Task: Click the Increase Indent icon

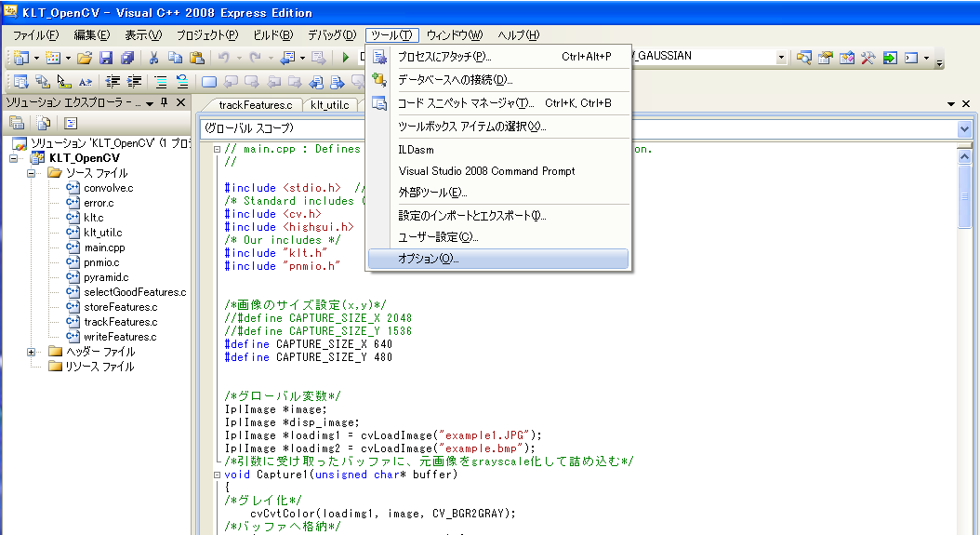Action: pyautogui.click(x=134, y=81)
